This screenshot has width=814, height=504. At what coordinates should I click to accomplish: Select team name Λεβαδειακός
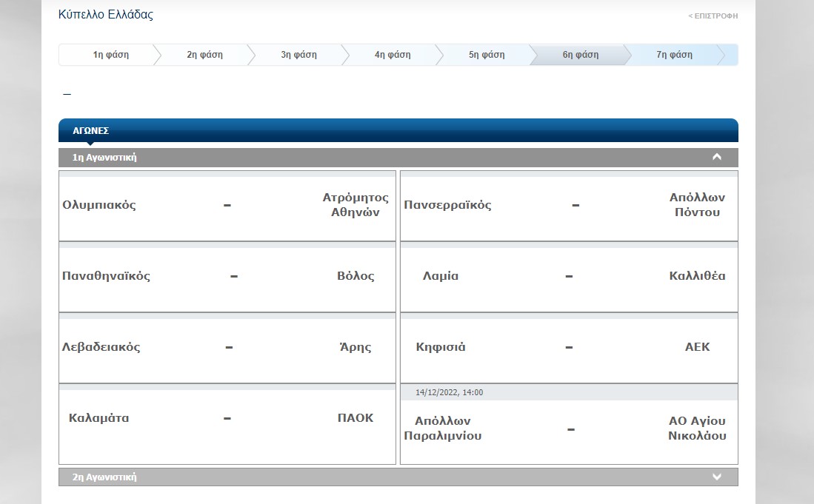[101, 347]
